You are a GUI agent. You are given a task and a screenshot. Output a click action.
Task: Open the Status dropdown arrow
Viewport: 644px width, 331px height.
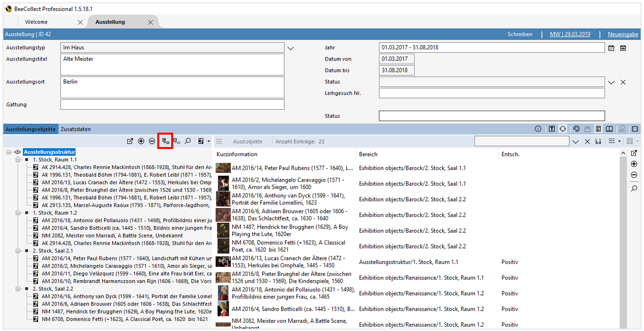coord(611,82)
